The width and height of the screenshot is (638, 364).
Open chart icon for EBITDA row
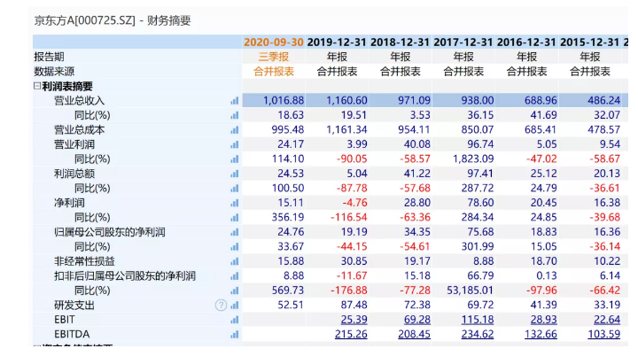(x=234, y=335)
